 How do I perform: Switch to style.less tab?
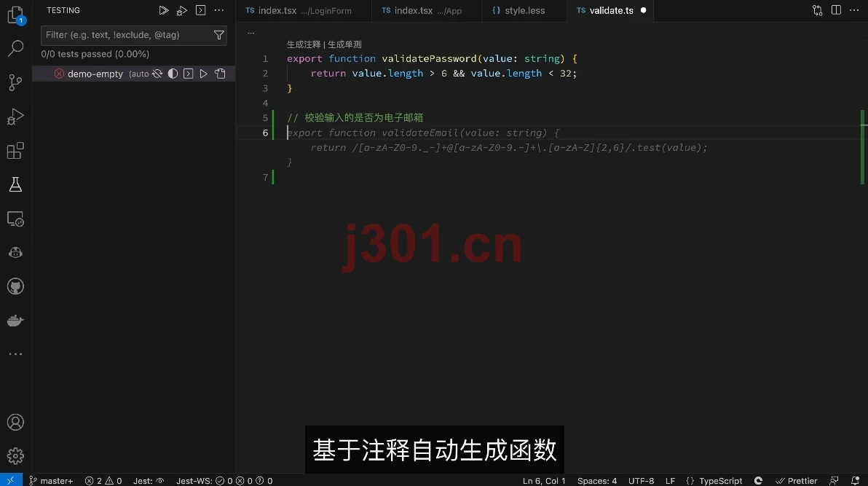point(524,10)
